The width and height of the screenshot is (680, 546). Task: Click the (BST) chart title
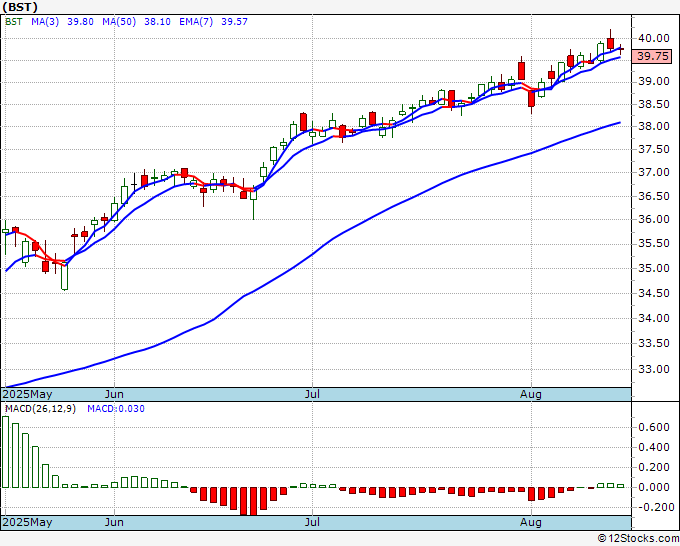pos(20,7)
